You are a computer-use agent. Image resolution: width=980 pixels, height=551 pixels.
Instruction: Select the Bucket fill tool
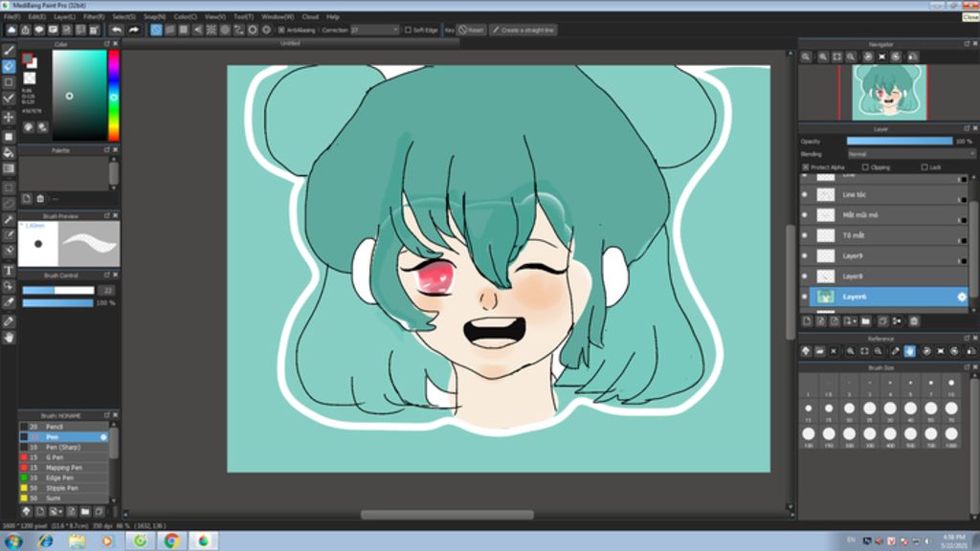coord(9,152)
